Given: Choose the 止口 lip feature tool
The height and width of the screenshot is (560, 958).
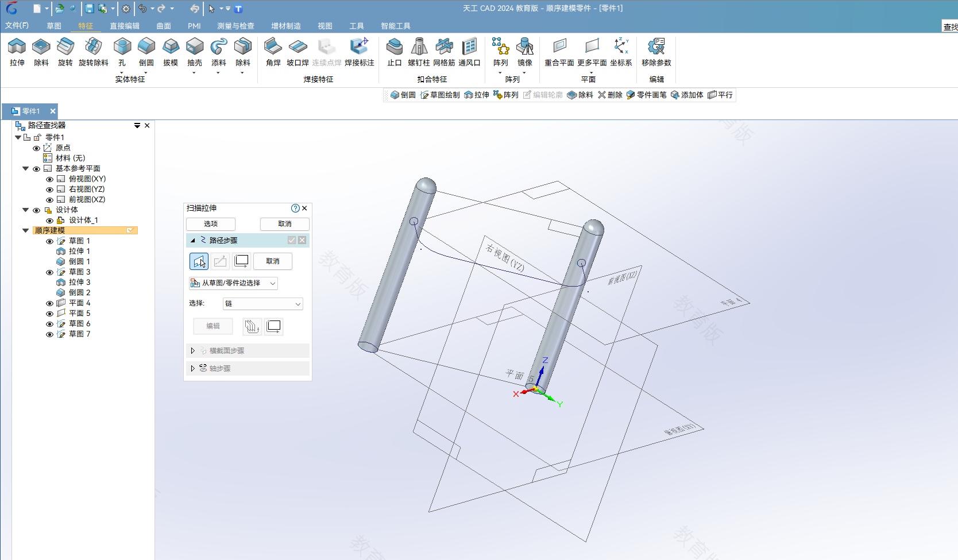Looking at the screenshot, I should pyautogui.click(x=395, y=52).
